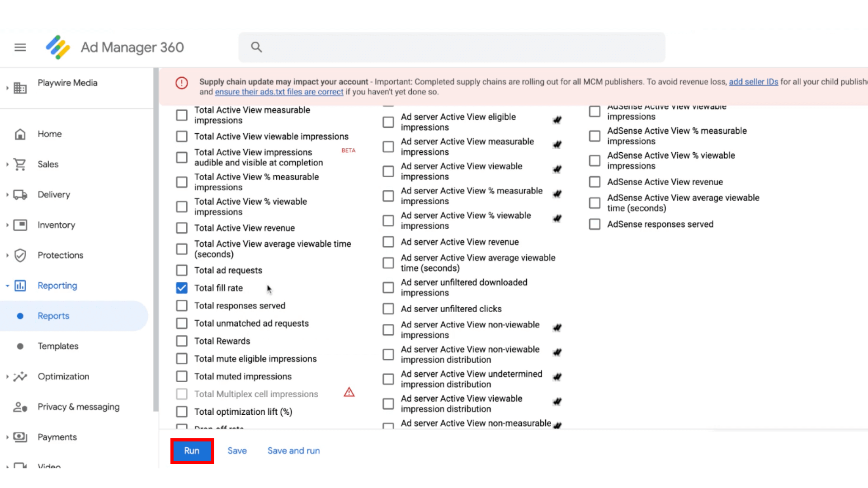Screen dimensions: 868x488
Task: Tick AdSense Active View revenue checkbox
Action: [x=594, y=182]
